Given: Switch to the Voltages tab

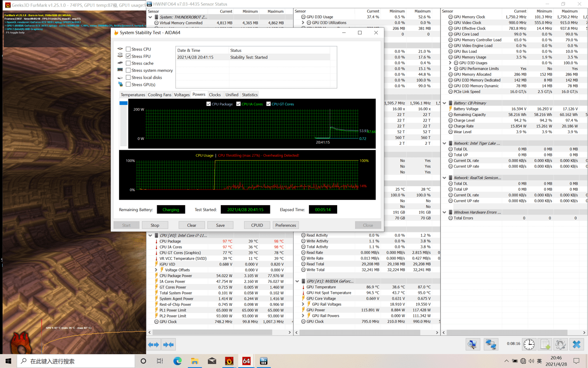Looking at the screenshot, I should pos(182,95).
